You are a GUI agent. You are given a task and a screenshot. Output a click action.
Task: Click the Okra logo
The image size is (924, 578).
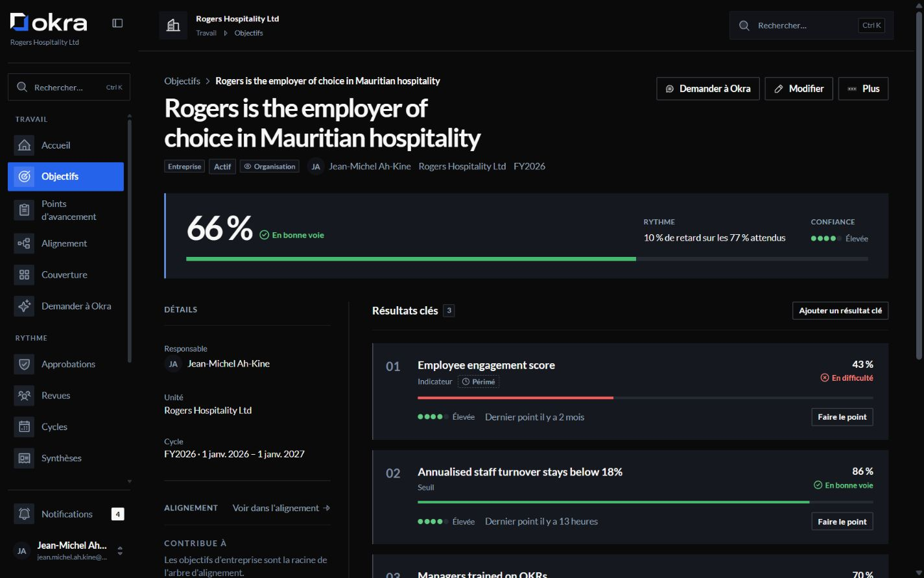(x=49, y=23)
